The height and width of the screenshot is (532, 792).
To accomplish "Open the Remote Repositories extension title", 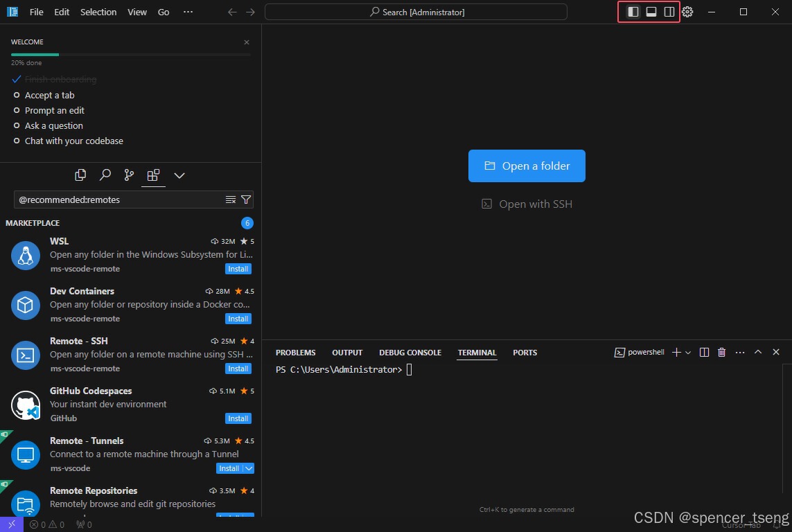I will tap(94, 490).
